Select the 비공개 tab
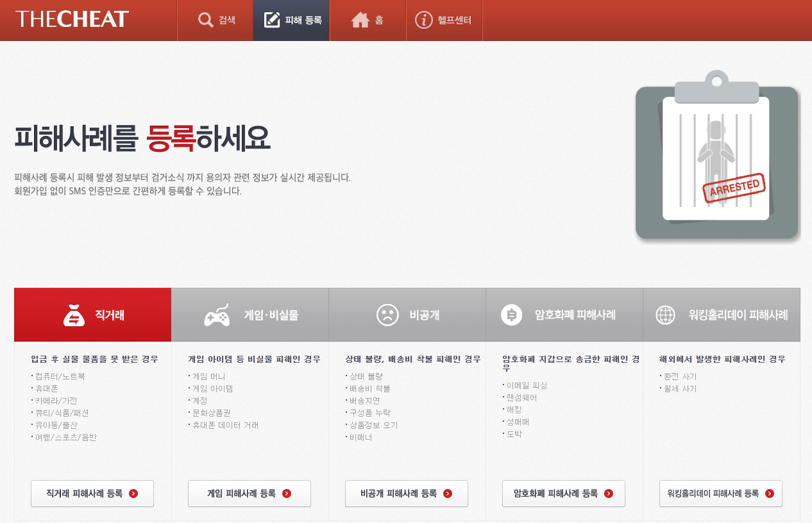This screenshot has height=523, width=812. [x=407, y=315]
